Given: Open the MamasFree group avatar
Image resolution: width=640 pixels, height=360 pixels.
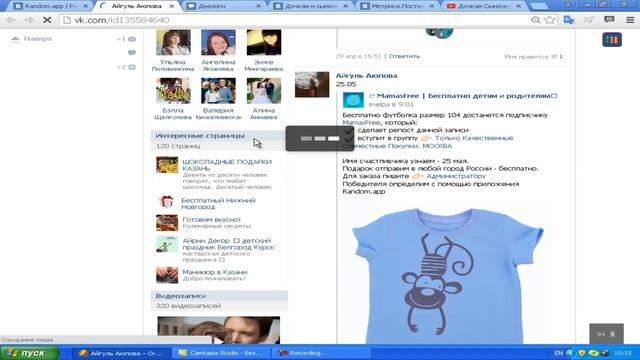Looking at the screenshot, I should click(x=353, y=100).
